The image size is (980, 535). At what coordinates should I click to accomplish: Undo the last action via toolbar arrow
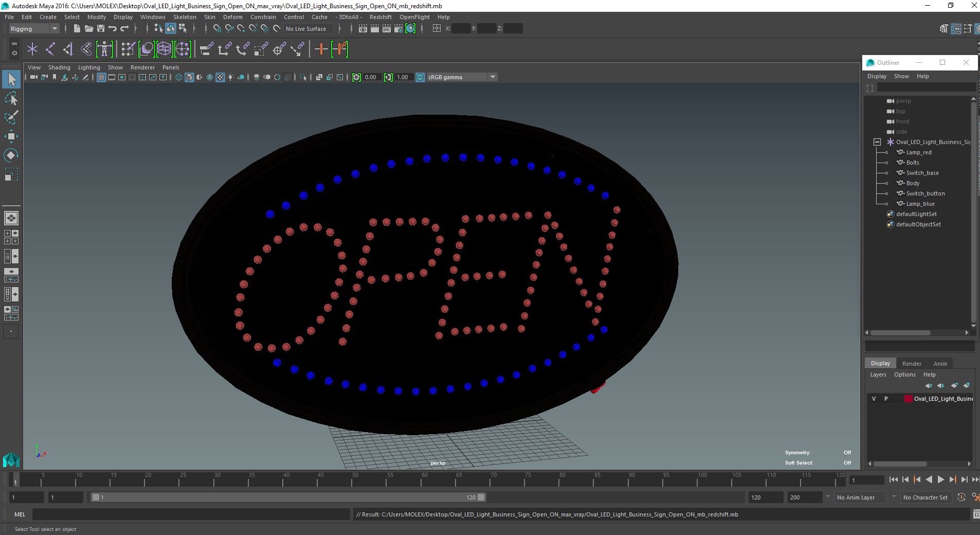(x=113, y=29)
